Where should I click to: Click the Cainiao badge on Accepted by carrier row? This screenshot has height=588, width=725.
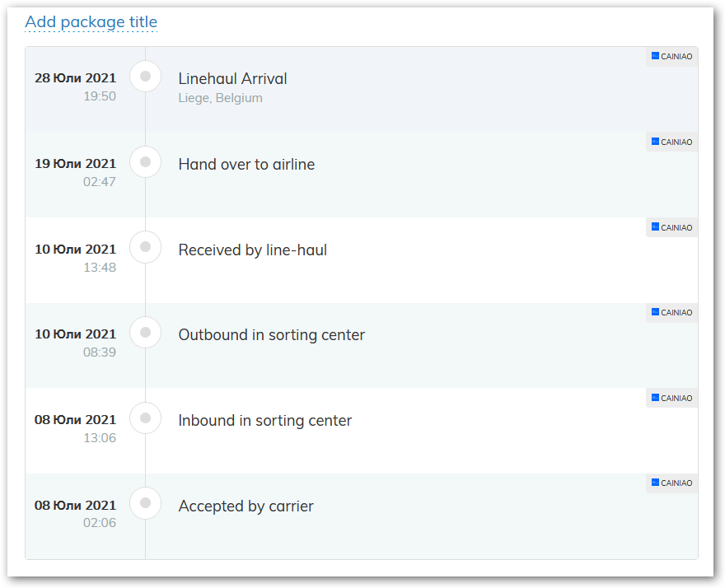click(671, 483)
